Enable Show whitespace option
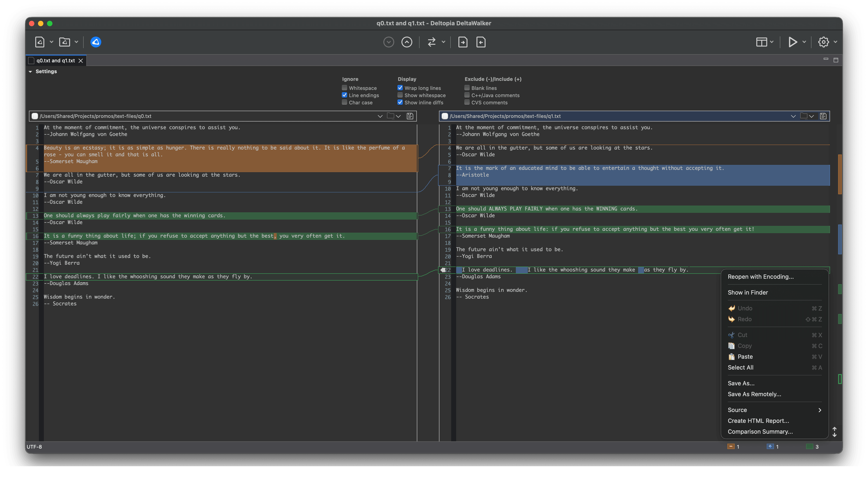 [400, 95]
